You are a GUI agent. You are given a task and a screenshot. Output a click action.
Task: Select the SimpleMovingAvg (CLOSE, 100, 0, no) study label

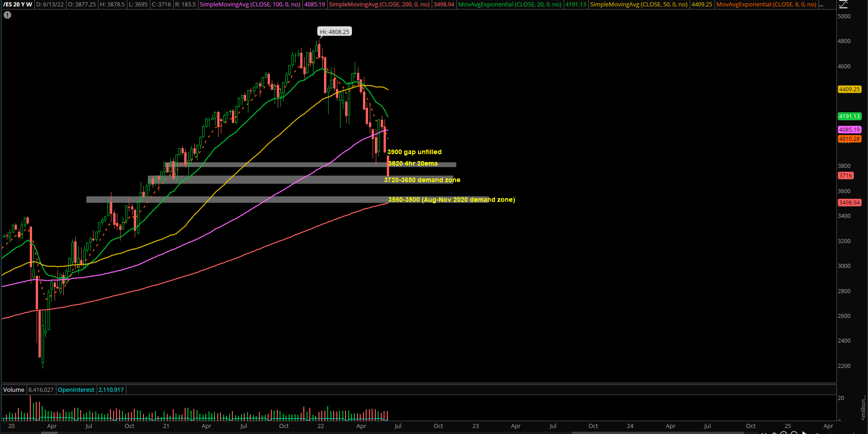pos(250,5)
